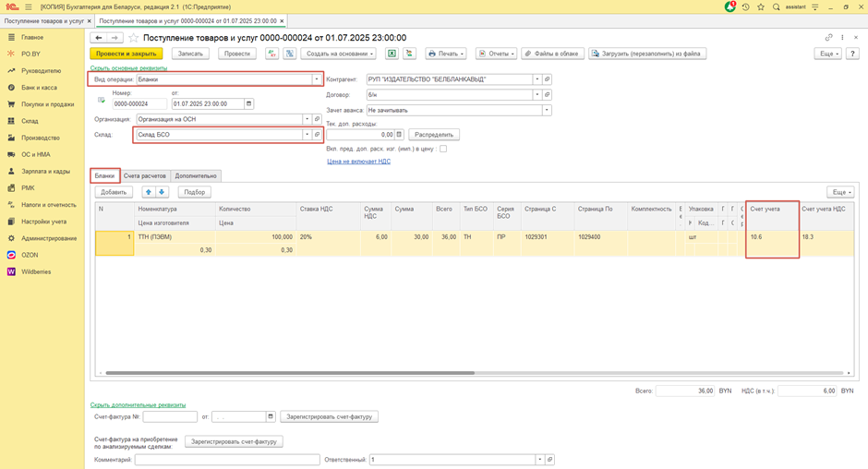
Task: Open the search magnifier icon
Action: point(776,7)
